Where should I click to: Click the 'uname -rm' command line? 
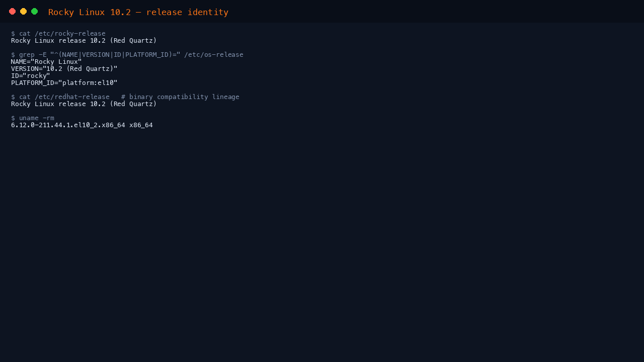(x=33, y=118)
